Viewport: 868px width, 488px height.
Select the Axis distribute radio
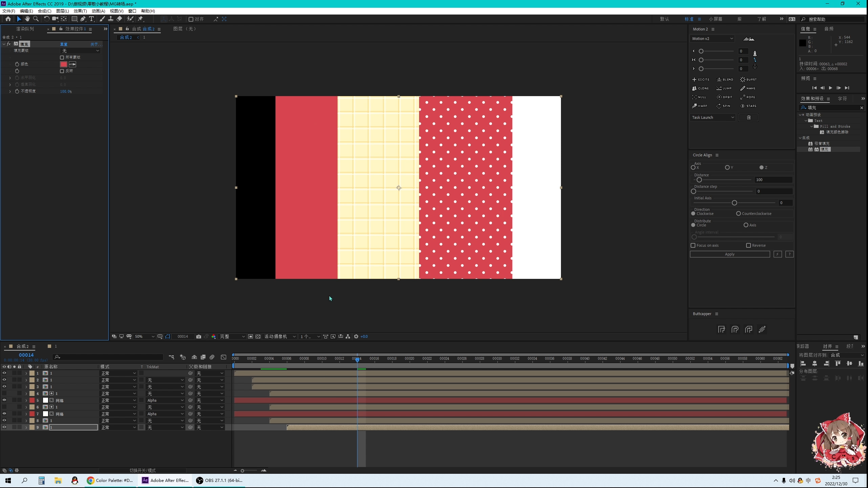(746, 225)
